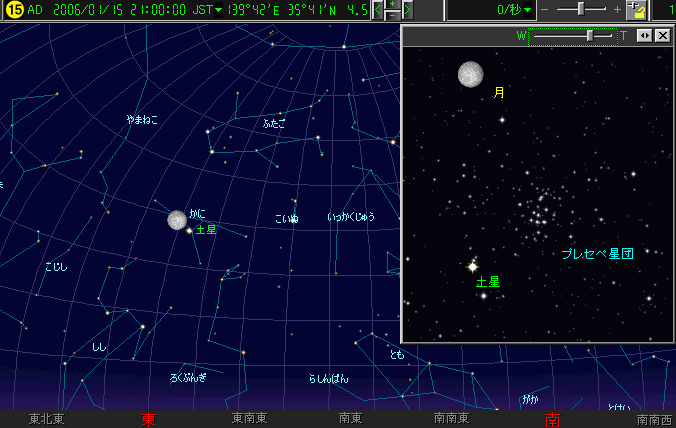Click the minus button beside the top slider

545,10
